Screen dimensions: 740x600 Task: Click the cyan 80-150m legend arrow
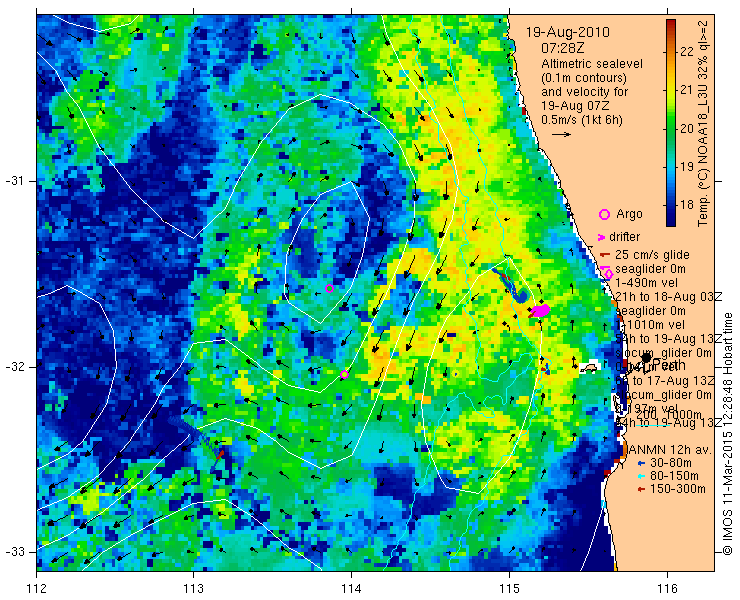coord(640,476)
